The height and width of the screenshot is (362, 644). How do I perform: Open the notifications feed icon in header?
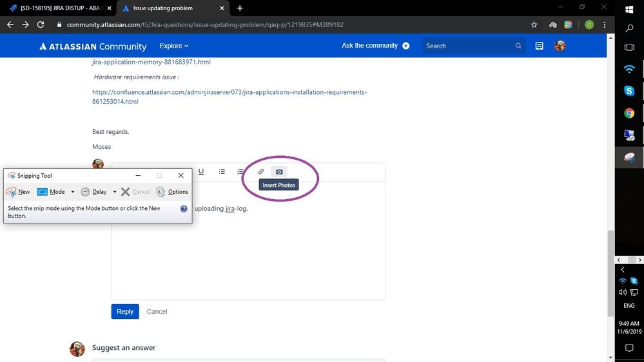(x=540, y=46)
